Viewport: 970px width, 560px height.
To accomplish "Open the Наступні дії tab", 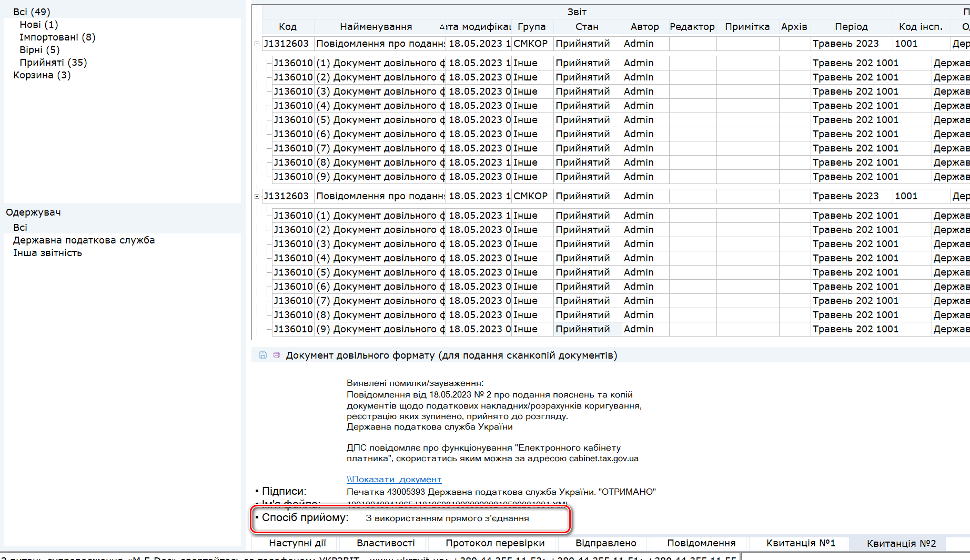I will tap(297, 543).
